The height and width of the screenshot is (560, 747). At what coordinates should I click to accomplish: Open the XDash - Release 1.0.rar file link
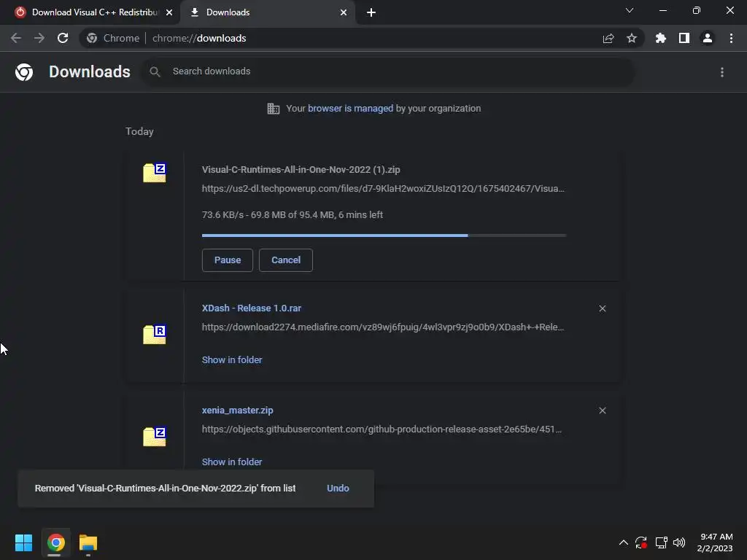(252, 308)
